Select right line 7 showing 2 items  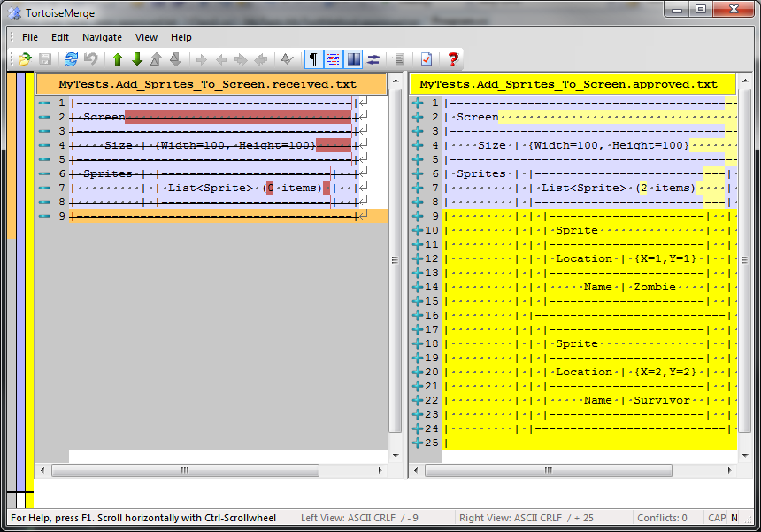(x=589, y=188)
